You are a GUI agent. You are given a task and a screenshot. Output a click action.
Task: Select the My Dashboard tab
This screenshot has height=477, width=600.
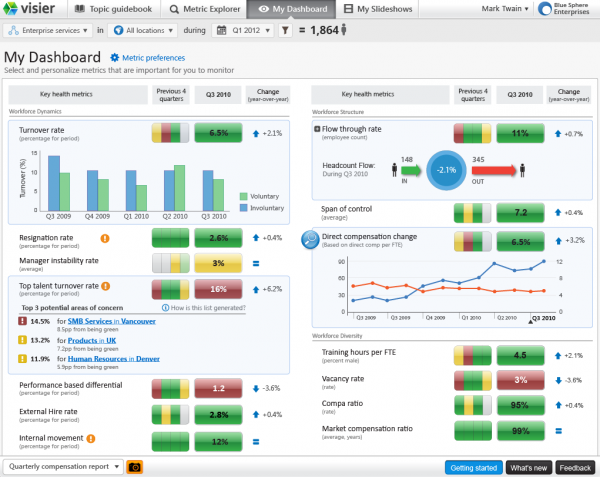[292, 9]
